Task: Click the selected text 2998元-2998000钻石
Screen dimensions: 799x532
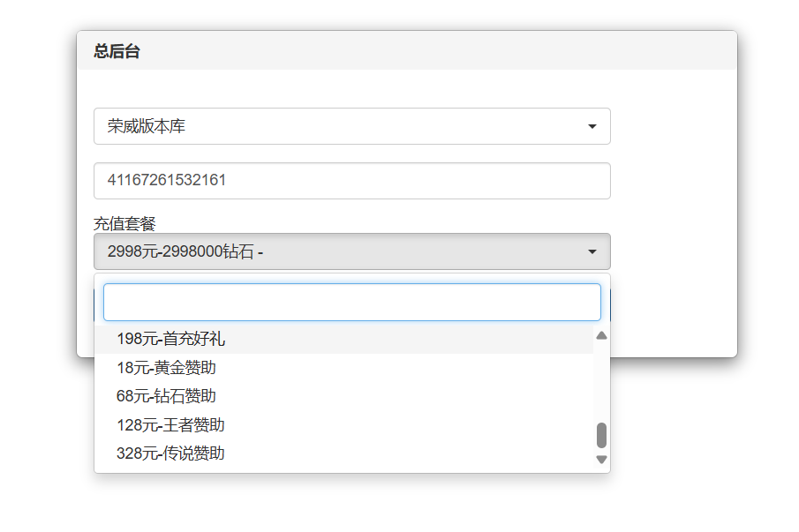Action: tap(181, 252)
